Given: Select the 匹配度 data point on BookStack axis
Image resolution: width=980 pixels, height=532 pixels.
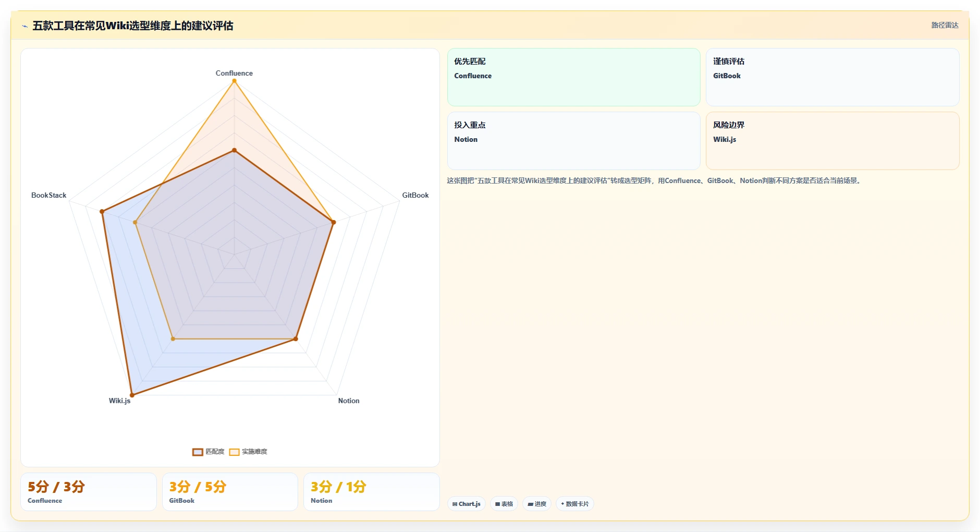Looking at the screenshot, I should click(102, 211).
